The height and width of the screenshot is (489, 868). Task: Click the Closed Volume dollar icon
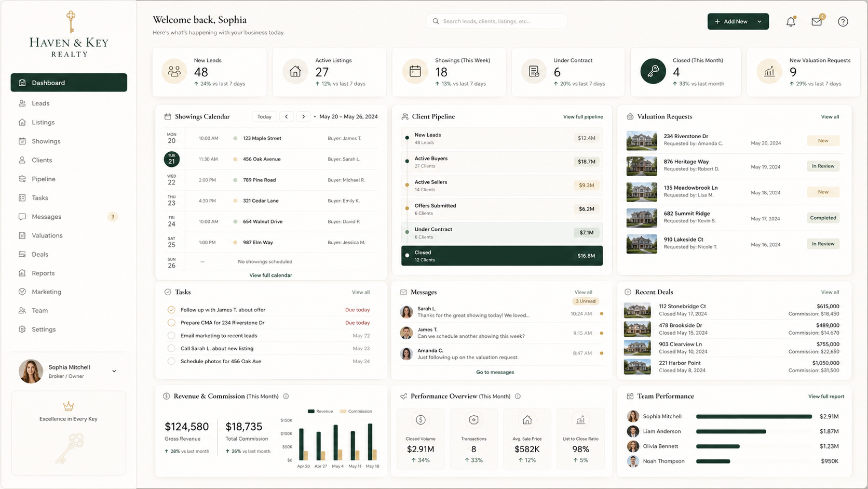[x=421, y=420]
